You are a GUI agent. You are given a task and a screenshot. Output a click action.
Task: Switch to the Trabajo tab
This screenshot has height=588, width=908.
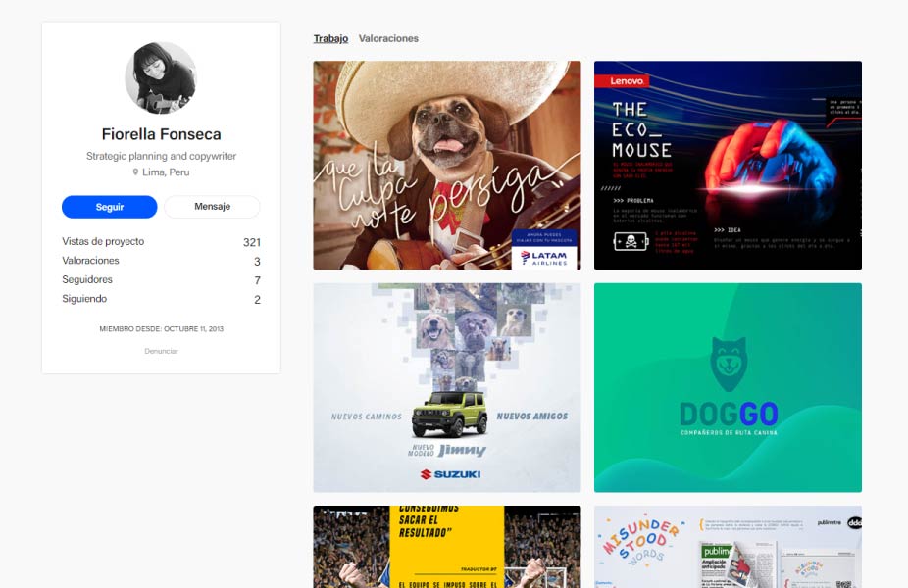pyautogui.click(x=330, y=39)
